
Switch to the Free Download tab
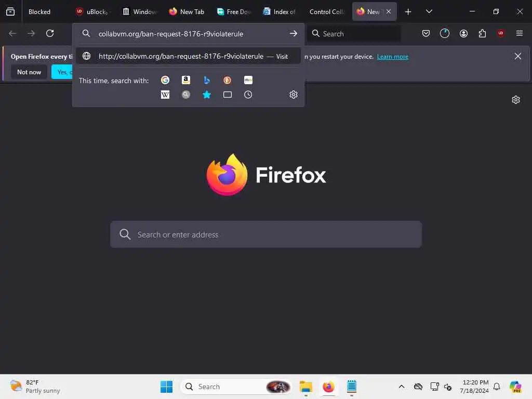click(x=234, y=12)
